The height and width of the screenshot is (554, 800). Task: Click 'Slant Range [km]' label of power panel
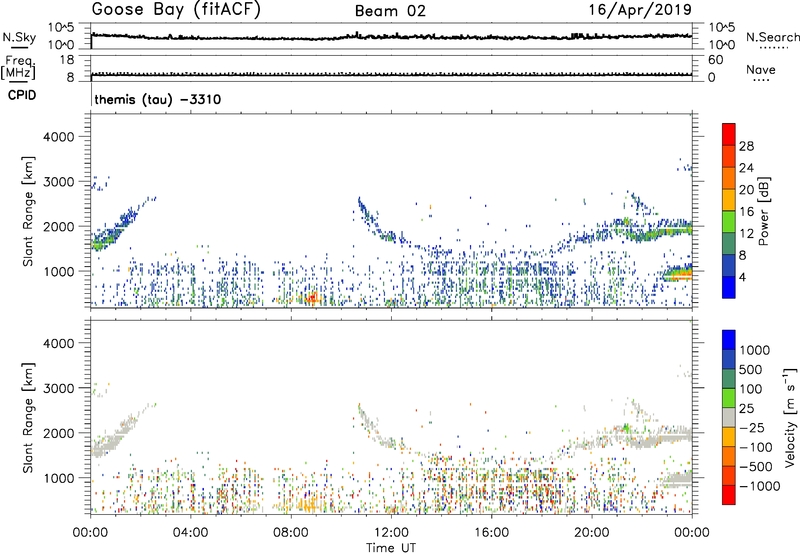(x=28, y=211)
